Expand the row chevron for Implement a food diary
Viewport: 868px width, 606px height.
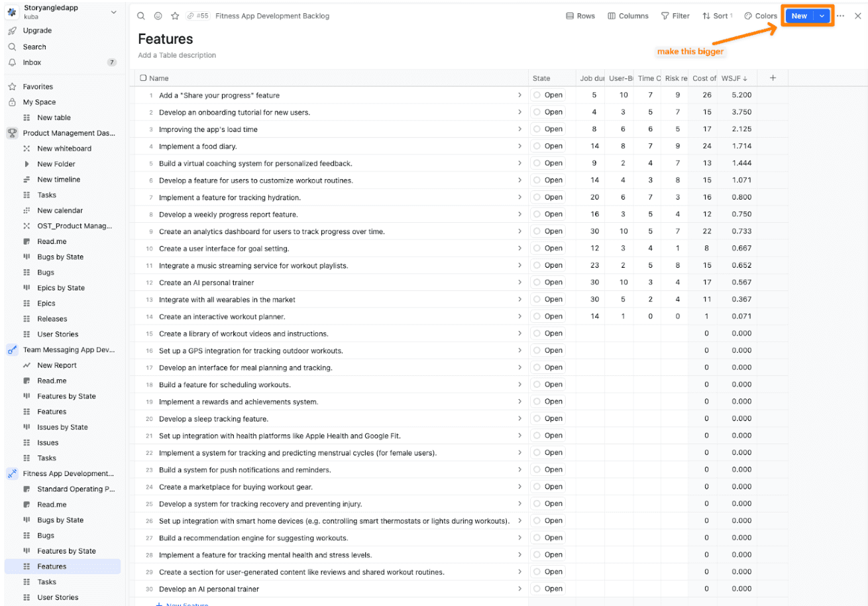coord(521,146)
